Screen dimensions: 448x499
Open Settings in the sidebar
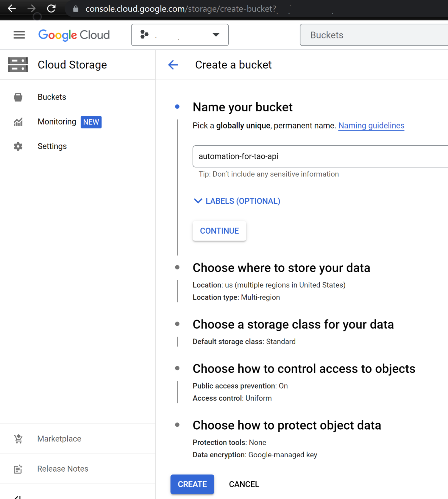point(52,146)
